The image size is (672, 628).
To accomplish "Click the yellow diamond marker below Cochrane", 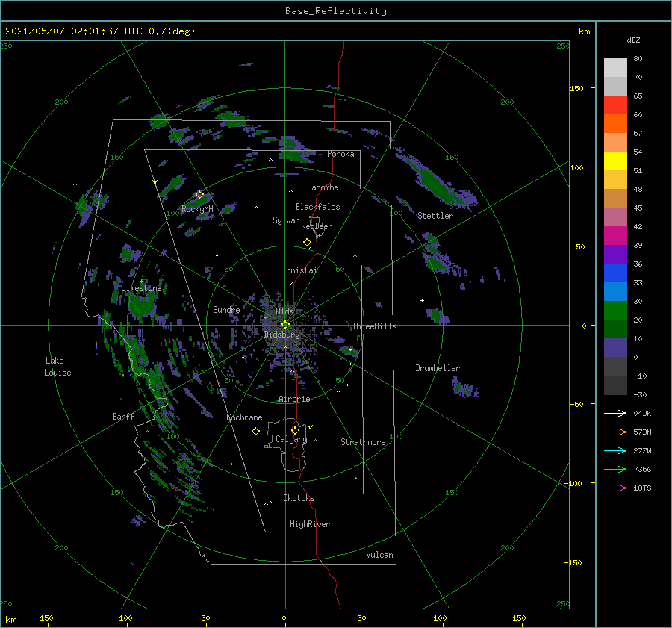I will point(255,432).
